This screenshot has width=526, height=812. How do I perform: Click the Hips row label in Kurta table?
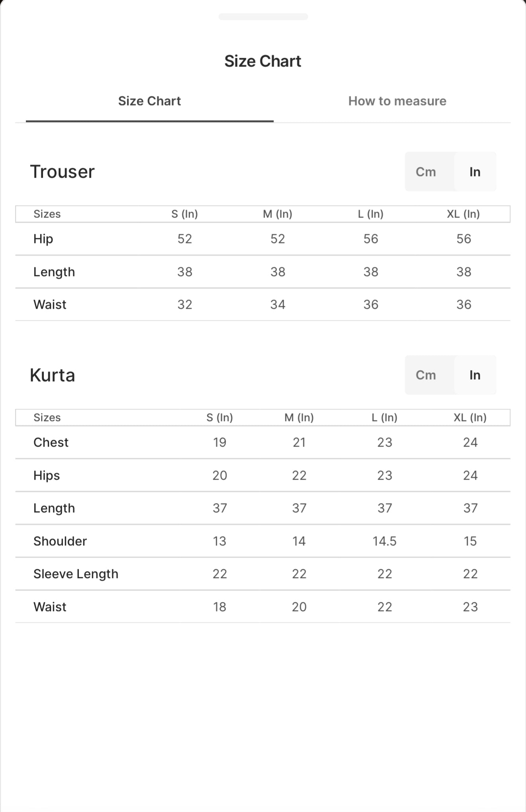pos(47,475)
